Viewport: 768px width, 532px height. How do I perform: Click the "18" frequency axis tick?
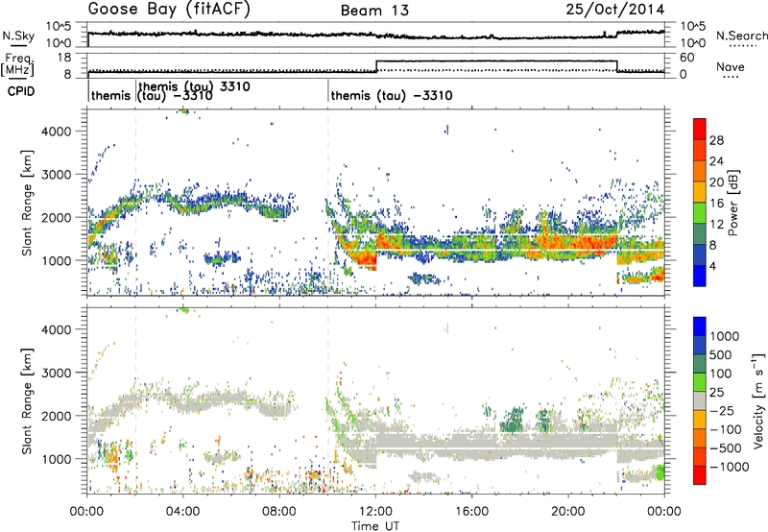64,58
